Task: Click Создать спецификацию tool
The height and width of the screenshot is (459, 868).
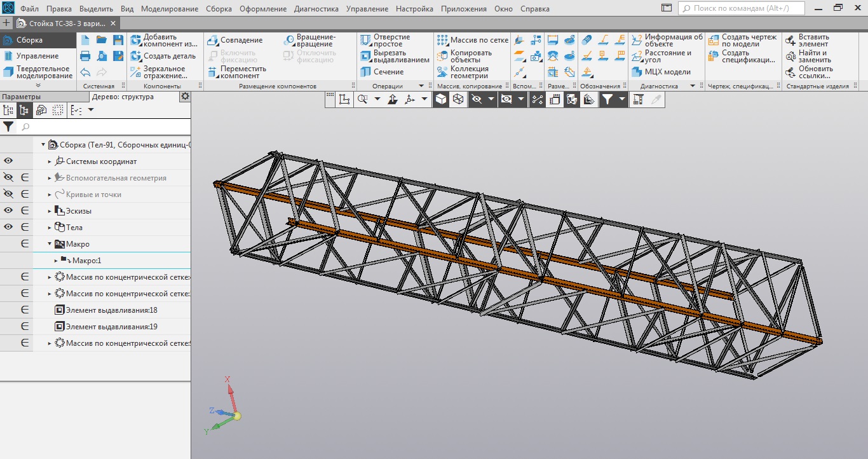Action: tap(742, 56)
